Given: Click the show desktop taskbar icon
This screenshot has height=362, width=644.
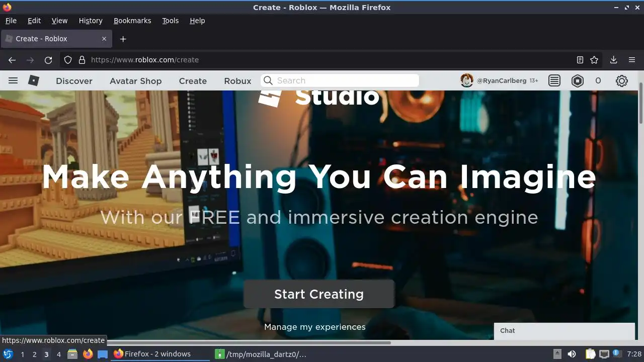Looking at the screenshot, I should coord(103,354).
